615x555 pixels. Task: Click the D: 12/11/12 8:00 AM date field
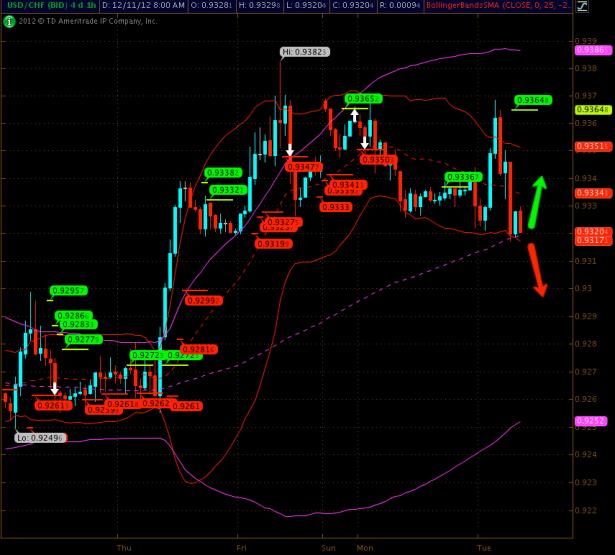pos(143,5)
